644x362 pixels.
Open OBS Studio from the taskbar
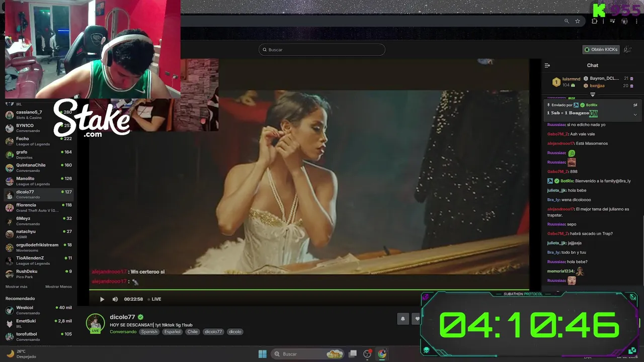click(x=367, y=354)
